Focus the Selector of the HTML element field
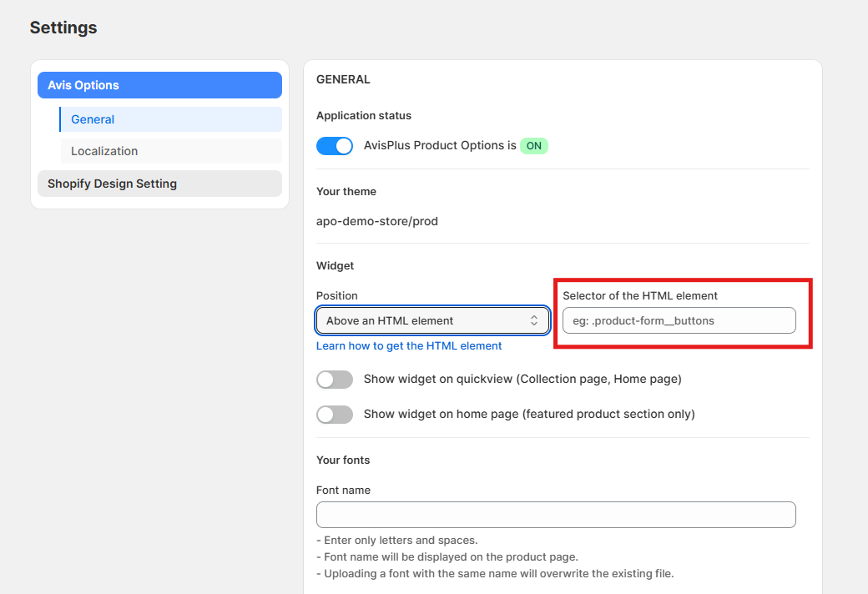The image size is (868, 594). coord(679,320)
